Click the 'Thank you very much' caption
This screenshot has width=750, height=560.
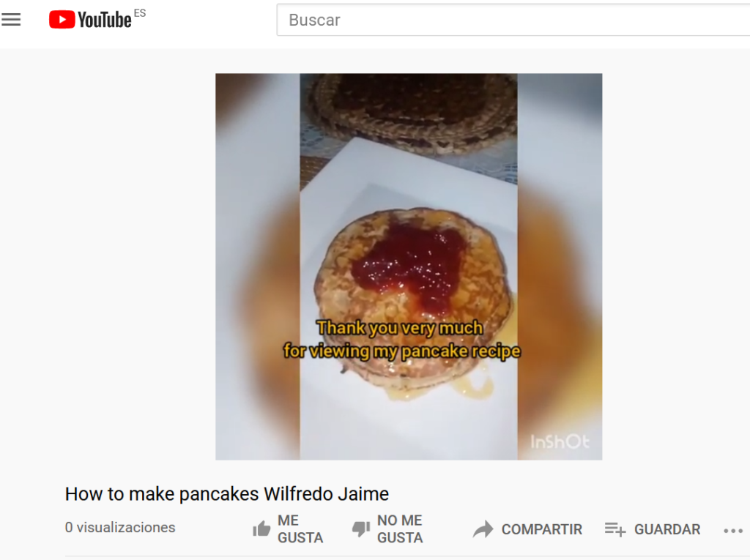pyautogui.click(x=400, y=328)
